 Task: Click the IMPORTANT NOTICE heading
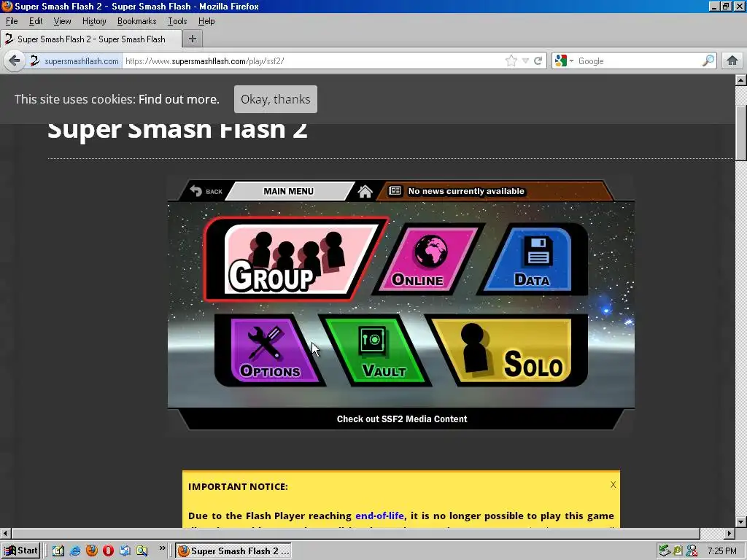pos(238,486)
